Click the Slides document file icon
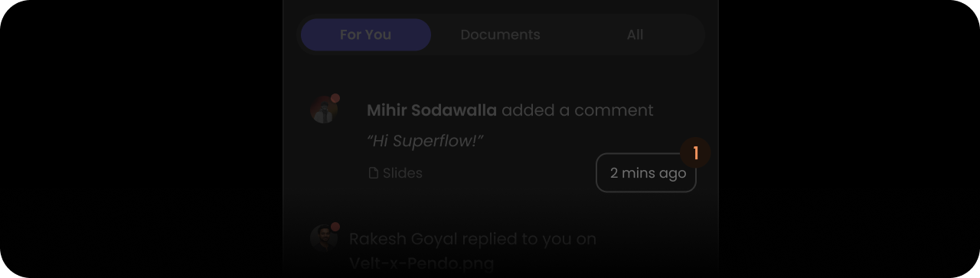This screenshot has width=980, height=278. pyautogui.click(x=374, y=173)
